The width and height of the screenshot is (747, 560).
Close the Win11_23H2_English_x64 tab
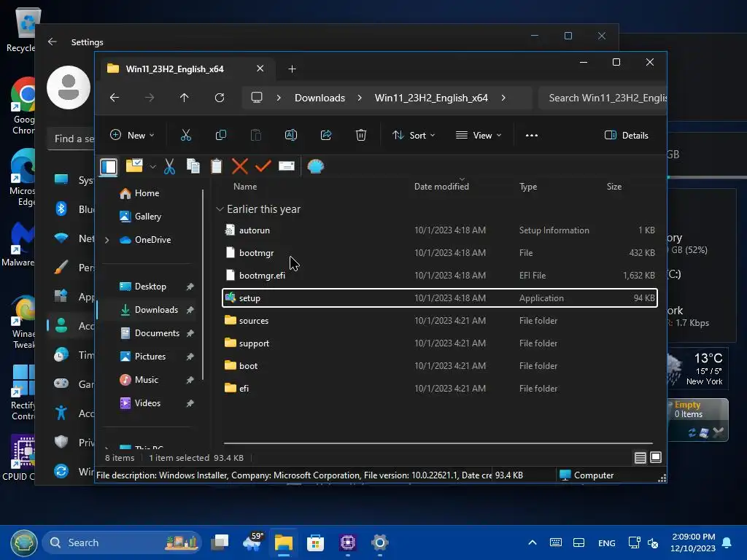pos(260,69)
